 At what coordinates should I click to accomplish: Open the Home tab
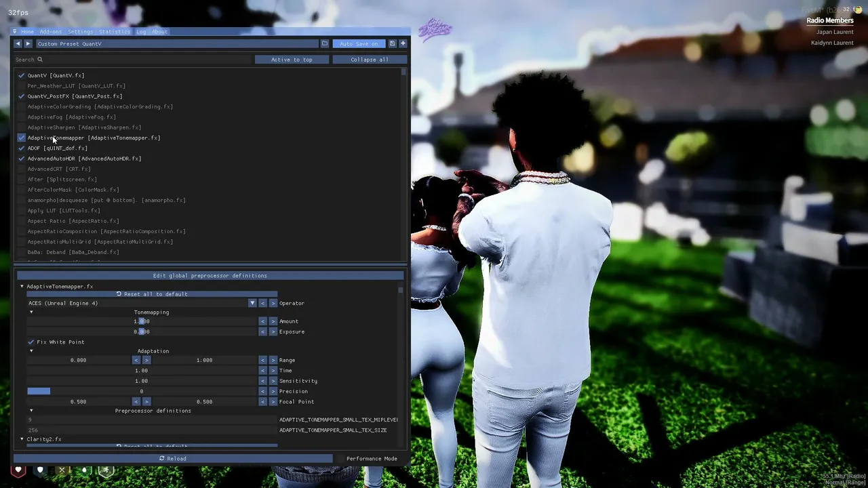[x=27, y=32]
